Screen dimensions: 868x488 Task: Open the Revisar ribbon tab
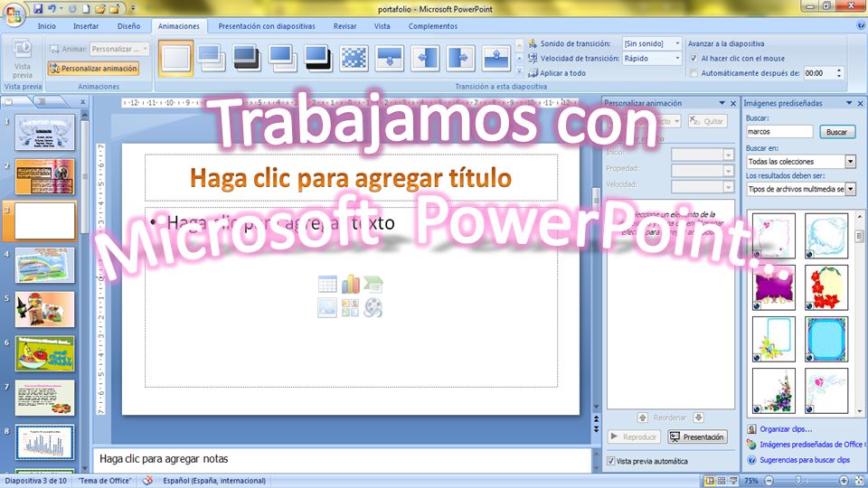(344, 26)
